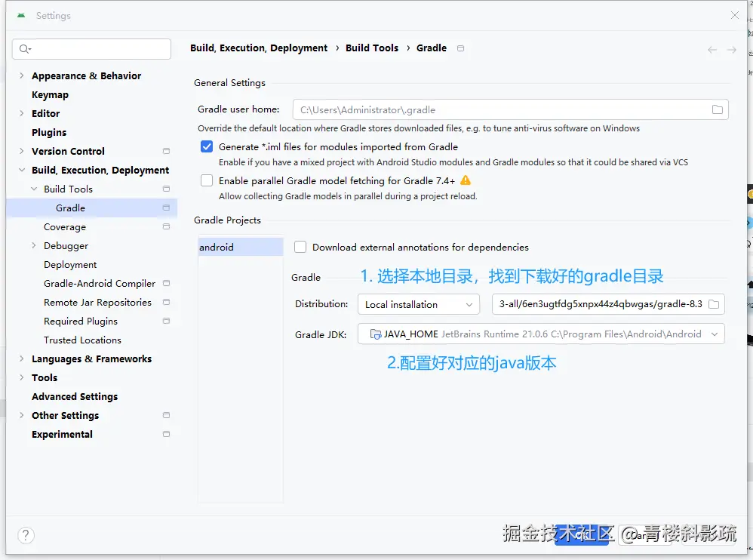753x560 pixels.
Task: Collapse the Build Tools node
Action: [x=34, y=189]
